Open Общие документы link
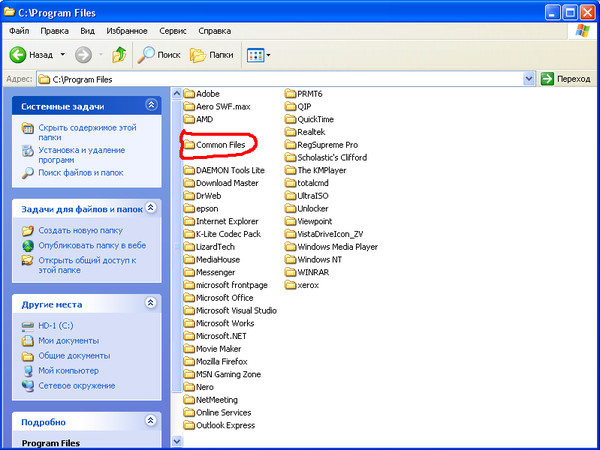Viewport: 600px width, 450px height. pyautogui.click(x=74, y=356)
